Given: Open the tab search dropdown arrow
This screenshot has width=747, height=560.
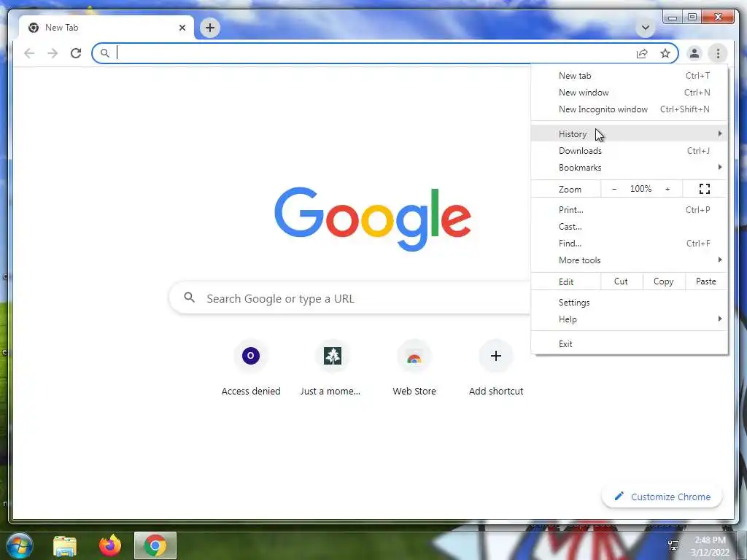Looking at the screenshot, I should (646, 28).
